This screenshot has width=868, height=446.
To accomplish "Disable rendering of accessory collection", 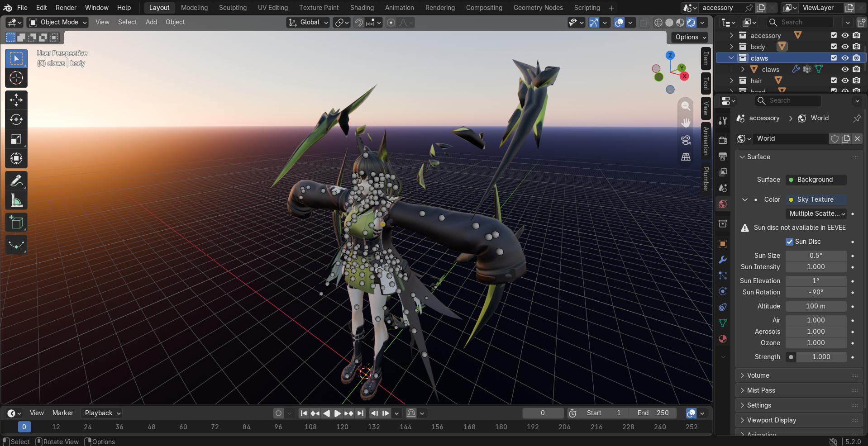I will [x=856, y=35].
